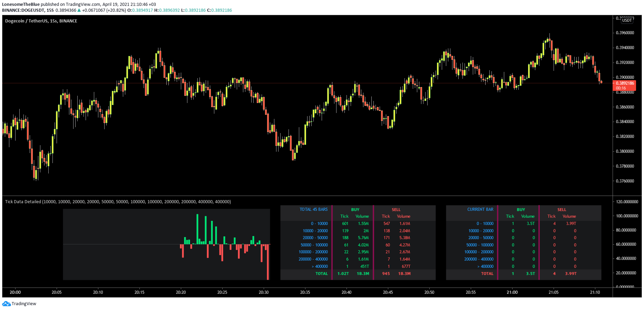Click the BINANCE:DOGEUSDT, 15S symbol header
Image resolution: width=644 pixels, height=310 pixels.
tap(28, 10)
